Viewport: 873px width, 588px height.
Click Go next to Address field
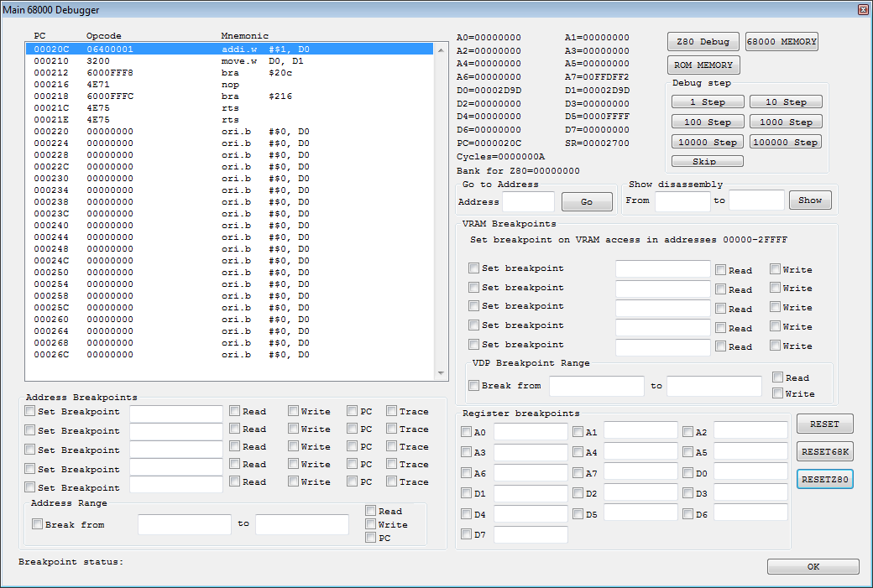[x=587, y=202]
